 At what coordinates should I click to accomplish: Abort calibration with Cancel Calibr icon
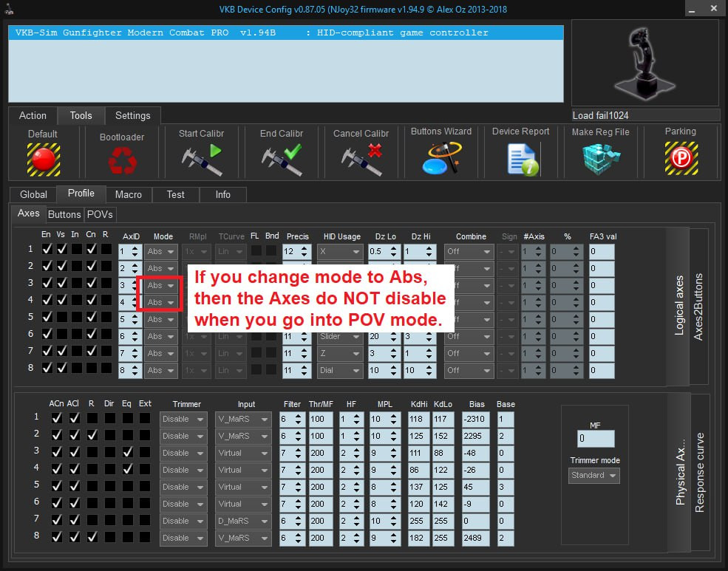pos(361,160)
